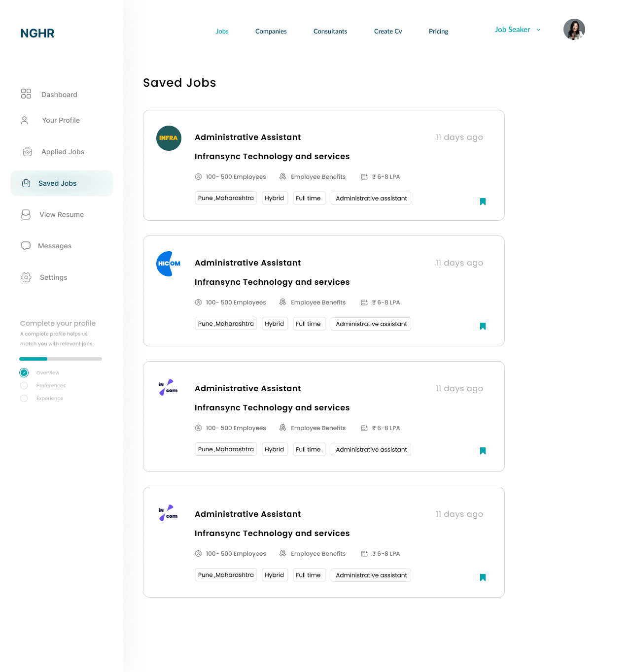Click Pune,Maharashtra tag on HICOM card

(x=226, y=324)
